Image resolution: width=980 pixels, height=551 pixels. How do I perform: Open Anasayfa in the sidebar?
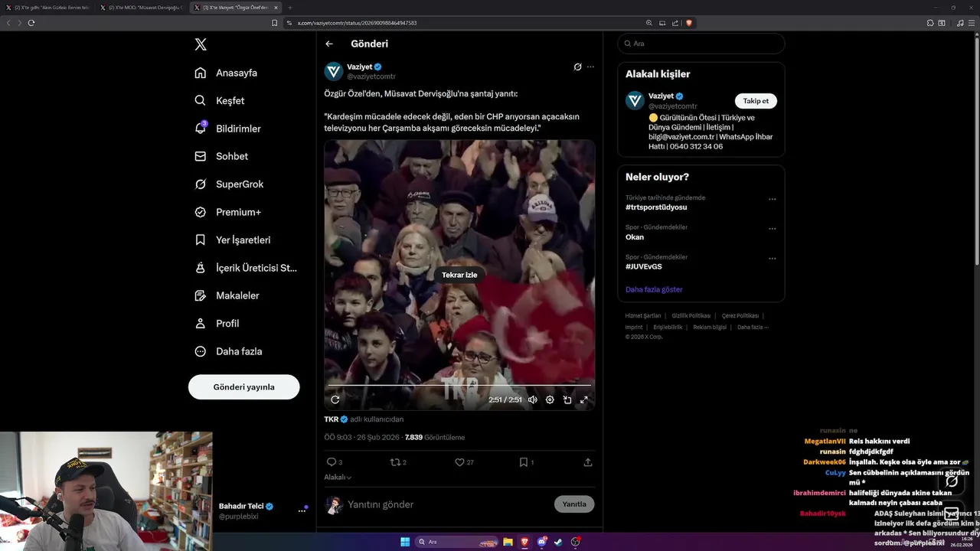pyautogui.click(x=226, y=73)
